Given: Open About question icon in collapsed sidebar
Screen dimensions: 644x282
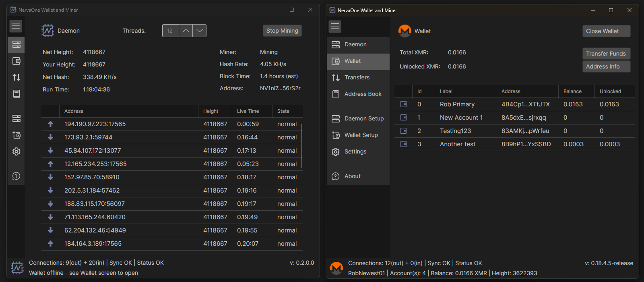Looking at the screenshot, I should [x=16, y=176].
